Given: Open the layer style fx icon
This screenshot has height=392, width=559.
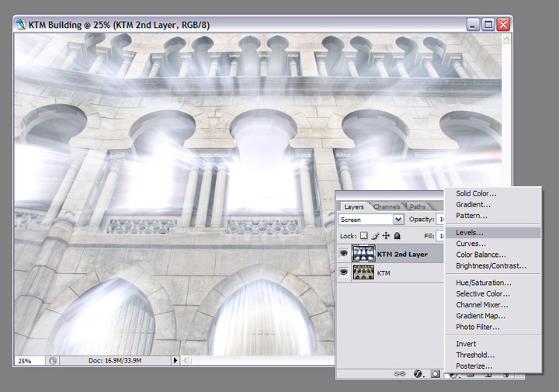Looking at the screenshot, I should 418,373.
